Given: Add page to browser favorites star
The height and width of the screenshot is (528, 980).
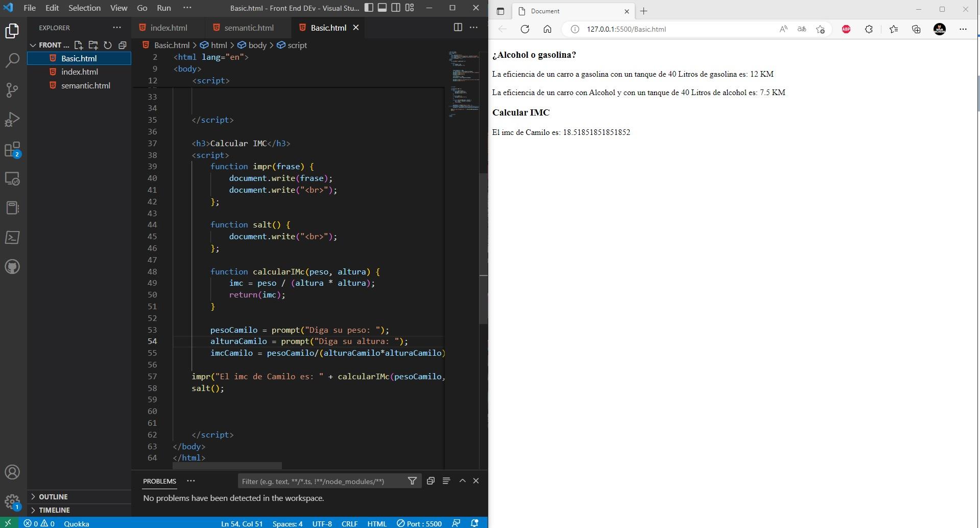Looking at the screenshot, I should (820, 29).
